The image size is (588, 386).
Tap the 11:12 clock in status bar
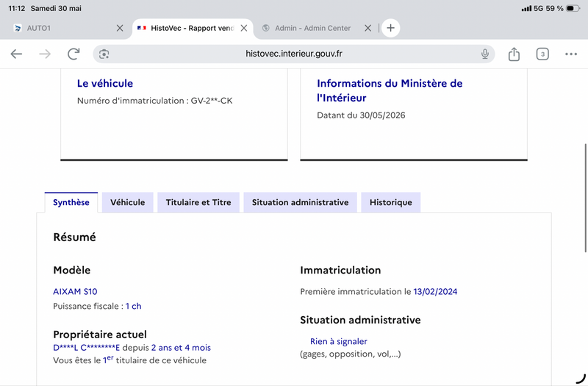pos(16,8)
